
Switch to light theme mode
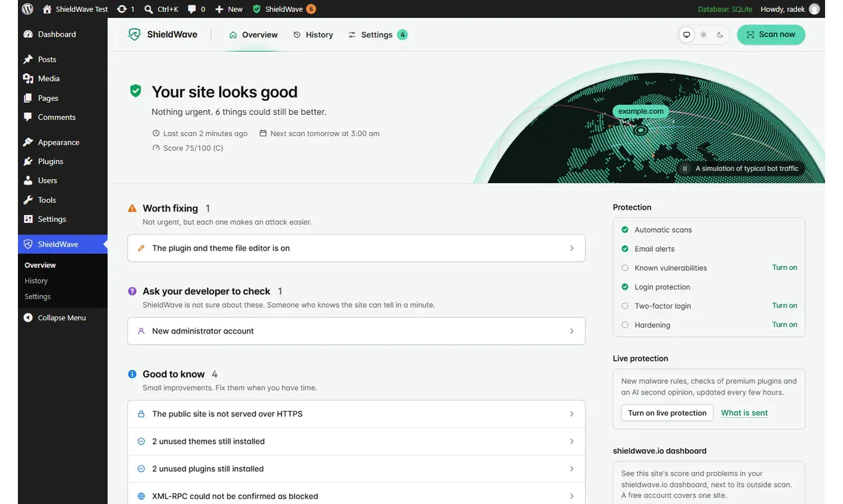[704, 34]
